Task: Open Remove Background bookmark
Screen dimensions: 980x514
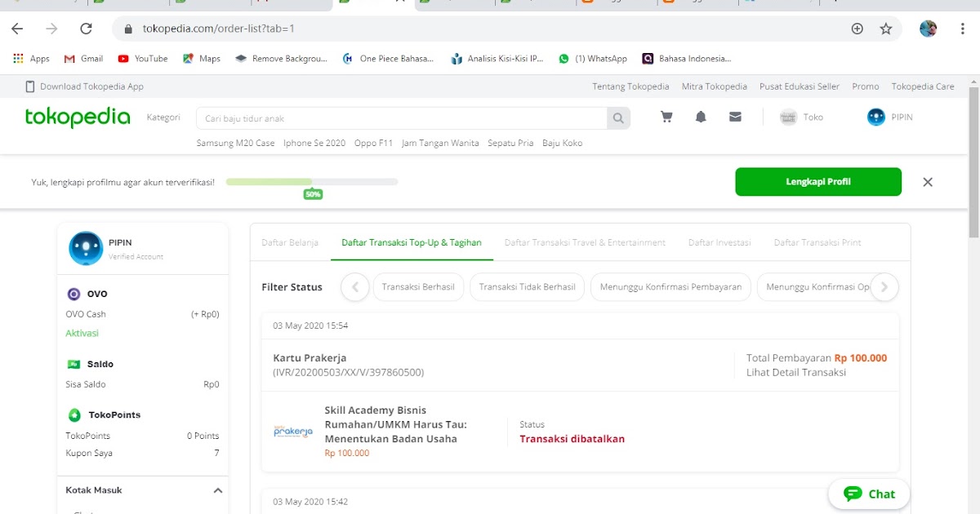Action: point(281,59)
